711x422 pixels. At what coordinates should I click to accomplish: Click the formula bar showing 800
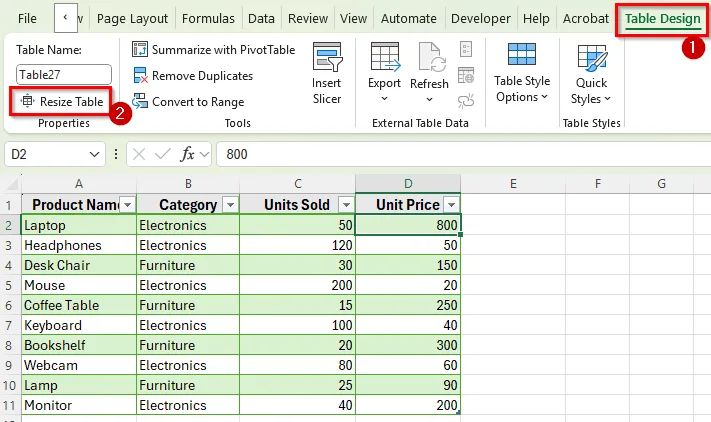point(463,155)
